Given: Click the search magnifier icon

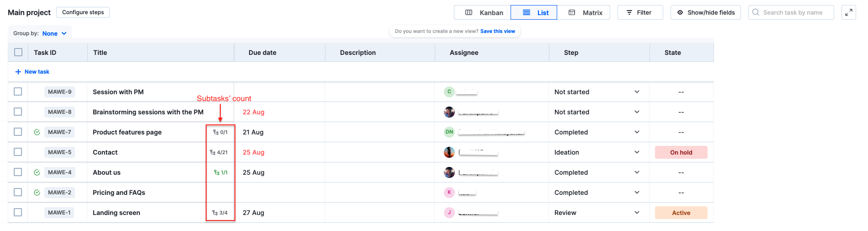Looking at the screenshot, I should point(756,12).
